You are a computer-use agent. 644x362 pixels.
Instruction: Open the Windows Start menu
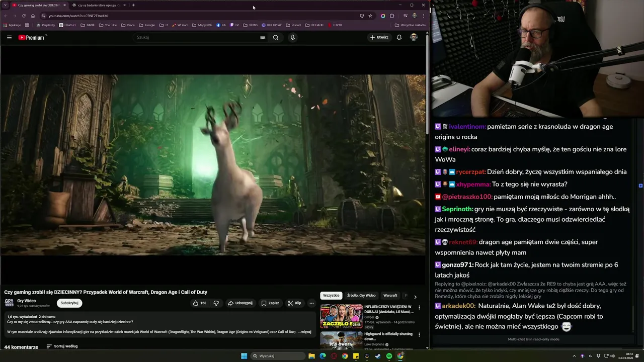pos(244,356)
